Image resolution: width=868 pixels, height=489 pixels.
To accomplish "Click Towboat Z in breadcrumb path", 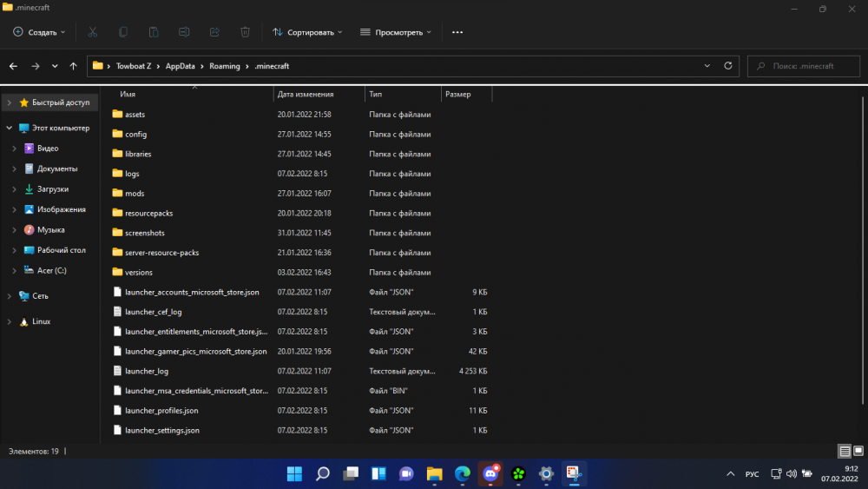I will [134, 66].
